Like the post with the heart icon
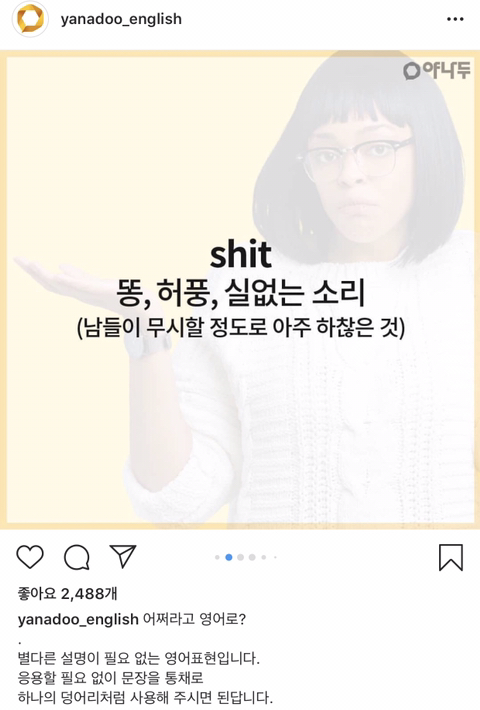 pos(30,556)
